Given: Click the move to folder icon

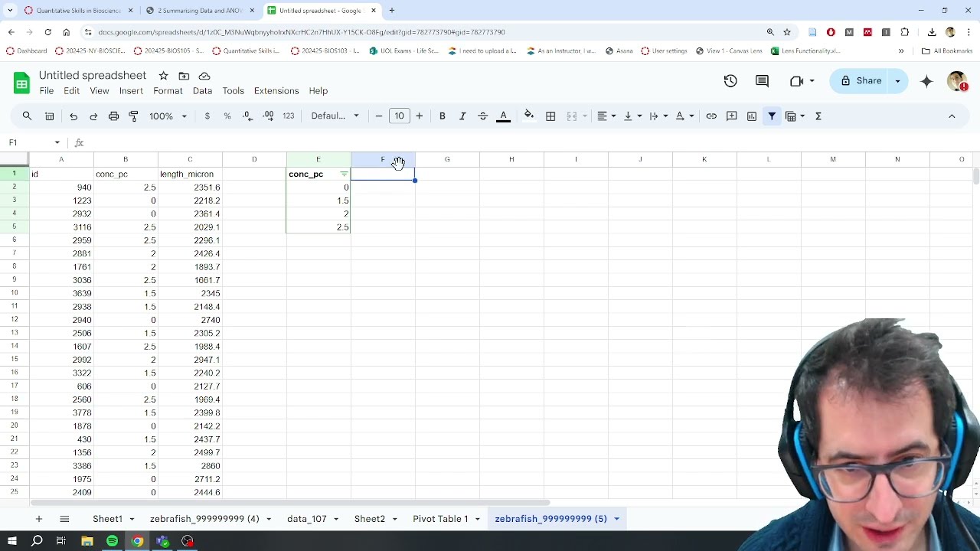Looking at the screenshot, I should (x=184, y=76).
